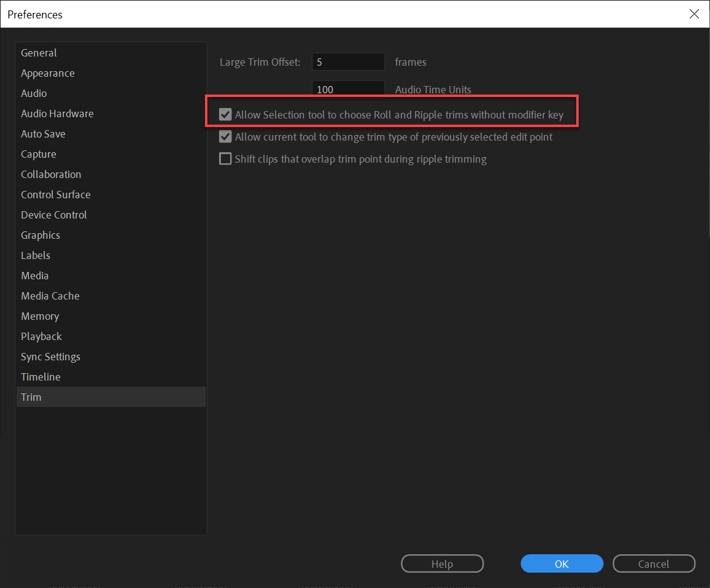Viewport: 710px width, 588px height.
Task: Click the Large Trim Offset value field
Action: point(348,61)
